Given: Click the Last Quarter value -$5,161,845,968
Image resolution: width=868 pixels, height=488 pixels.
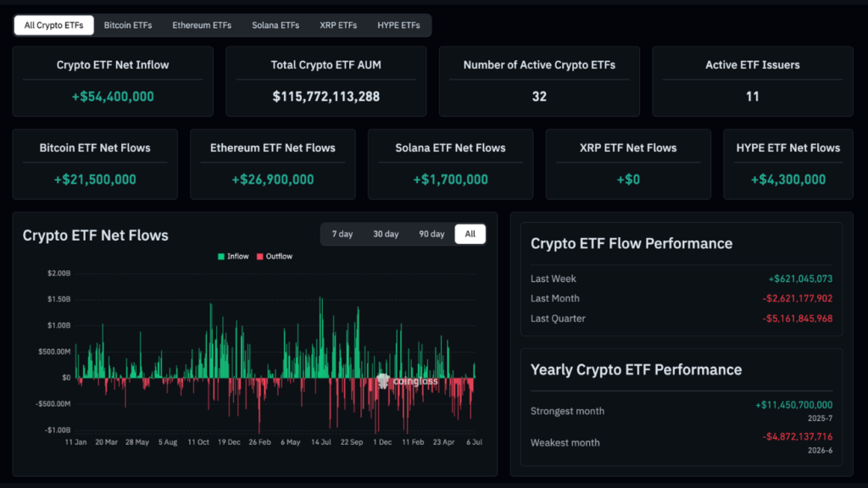Looking at the screenshot, I should (797, 319).
